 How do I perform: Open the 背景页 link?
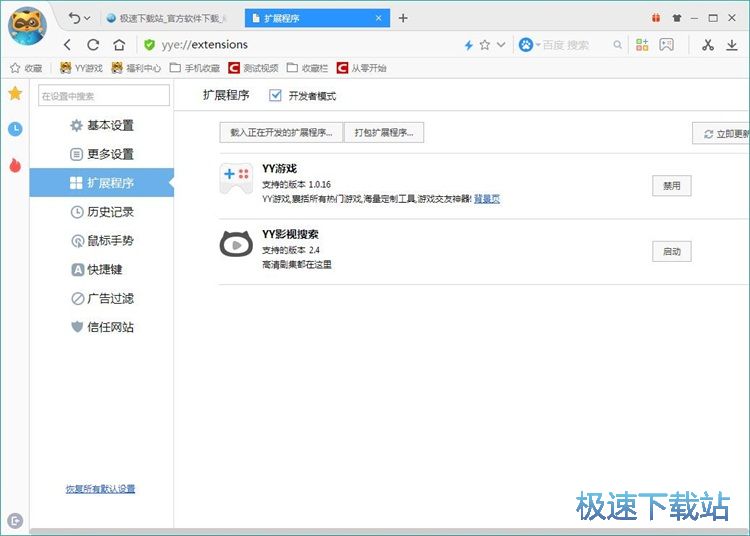(x=487, y=199)
